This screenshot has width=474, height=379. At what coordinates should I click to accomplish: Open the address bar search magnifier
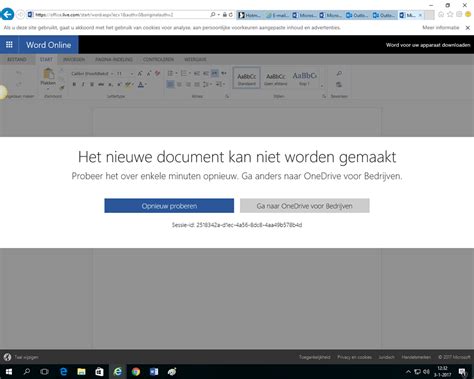tap(213, 15)
